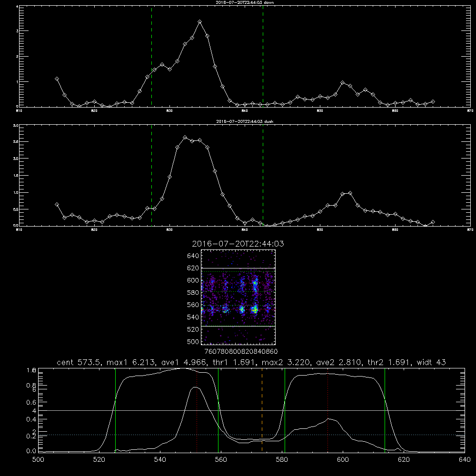
Task: Click the 'widt 43' value in stats line
Action: pyautogui.click(x=431, y=362)
